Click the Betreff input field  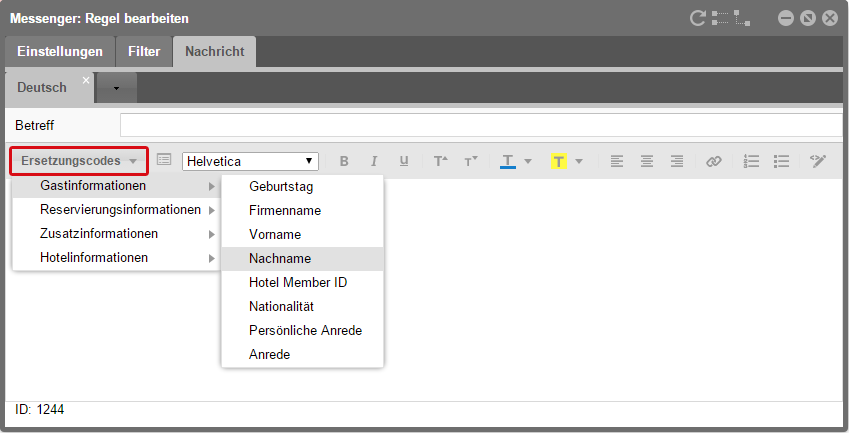[x=480, y=125]
